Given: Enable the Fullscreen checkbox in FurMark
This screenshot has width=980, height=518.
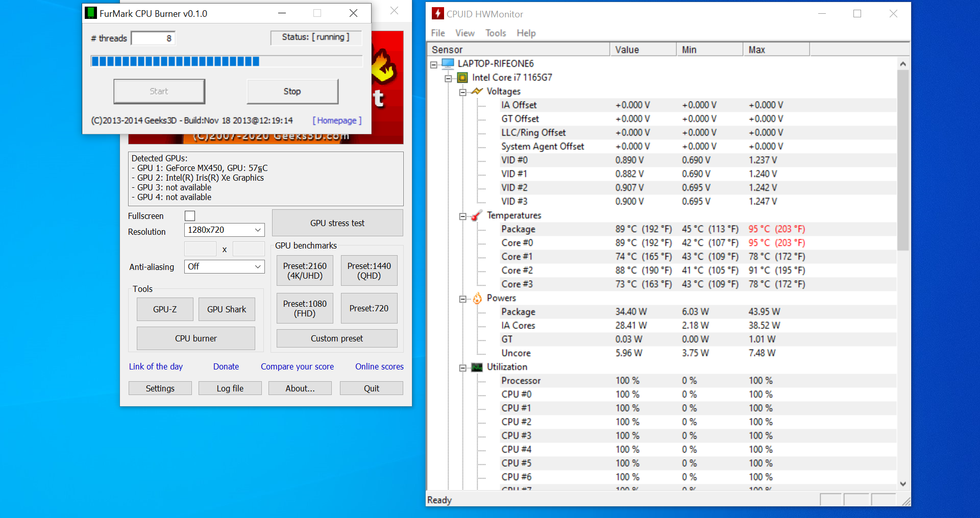Looking at the screenshot, I should 190,216.
